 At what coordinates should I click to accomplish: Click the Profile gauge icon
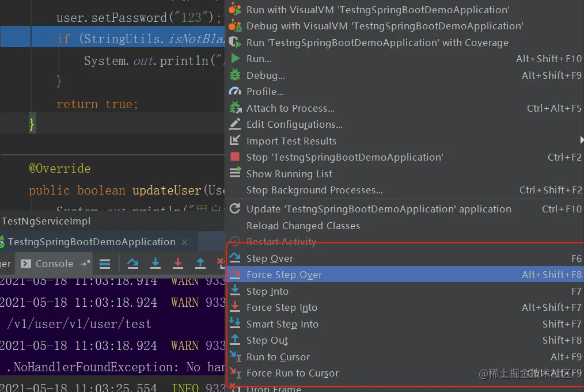pyautogui.click(x=235, y=91)
